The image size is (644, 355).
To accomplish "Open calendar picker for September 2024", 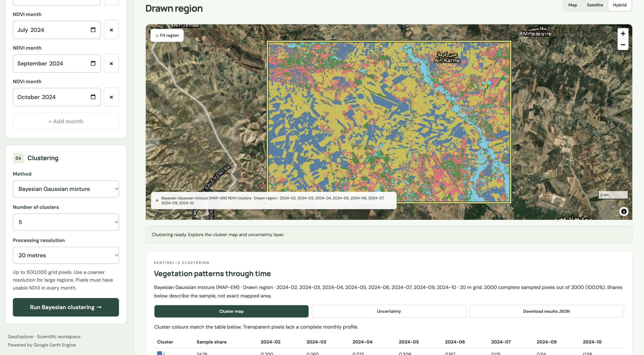I will click(x=93, y=63).
